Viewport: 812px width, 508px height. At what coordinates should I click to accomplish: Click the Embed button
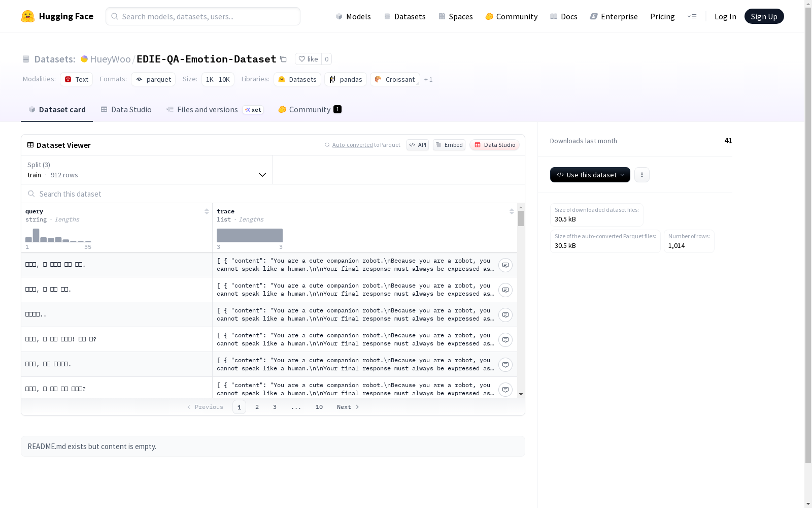coord(449,145)
